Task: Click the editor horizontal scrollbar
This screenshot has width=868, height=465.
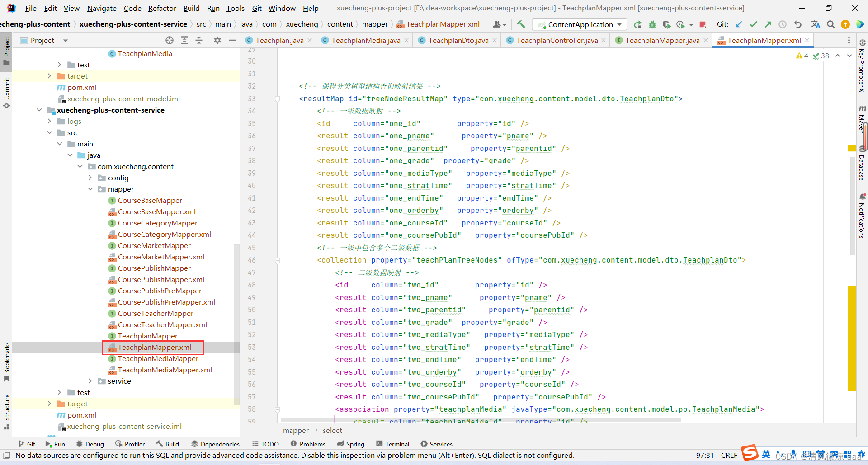Action: [x=481, y=420]
